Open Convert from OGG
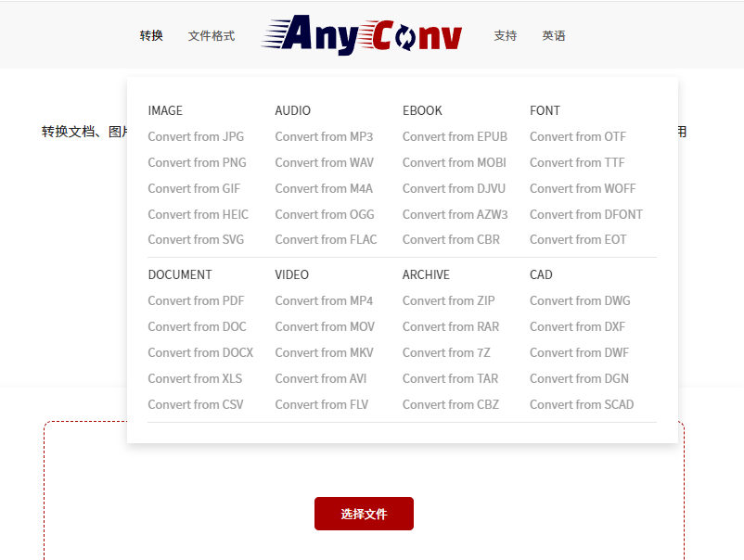Screen dimensions: 744x560 pyautogui.click(x=325, y=214)
